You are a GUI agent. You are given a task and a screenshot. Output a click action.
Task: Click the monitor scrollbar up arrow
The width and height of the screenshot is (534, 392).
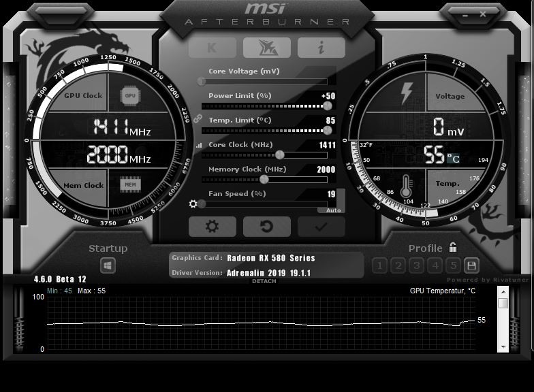(x=503, y=292)
